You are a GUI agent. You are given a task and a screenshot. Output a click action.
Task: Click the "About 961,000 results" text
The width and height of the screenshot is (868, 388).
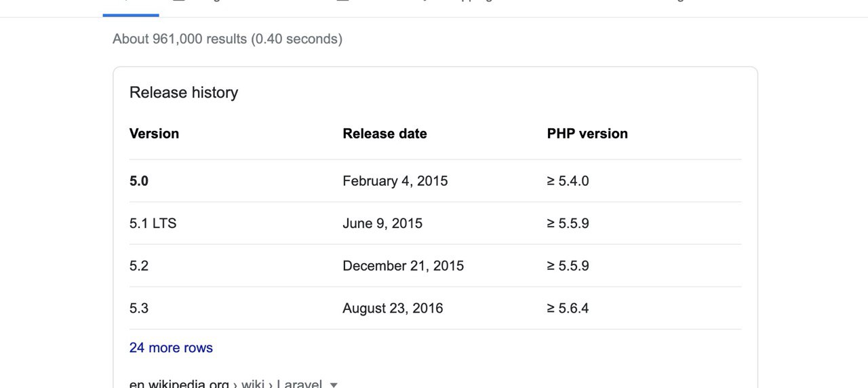227,39
